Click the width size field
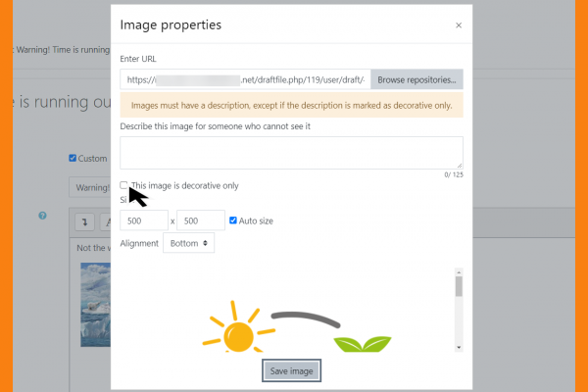 143,220
